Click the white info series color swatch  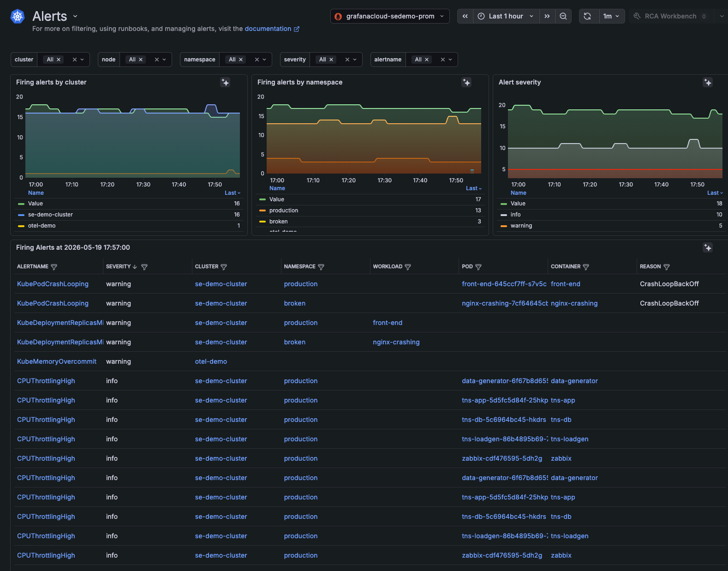504,215
